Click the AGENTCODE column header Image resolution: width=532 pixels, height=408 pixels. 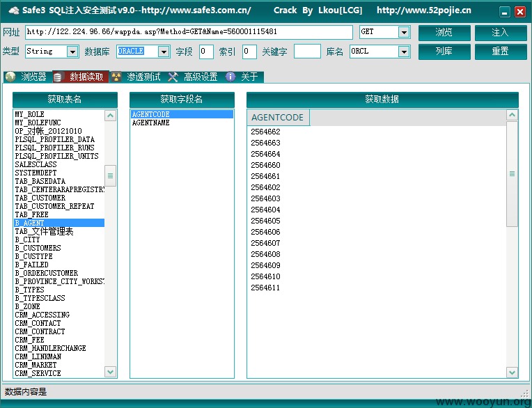pos(278,118)
